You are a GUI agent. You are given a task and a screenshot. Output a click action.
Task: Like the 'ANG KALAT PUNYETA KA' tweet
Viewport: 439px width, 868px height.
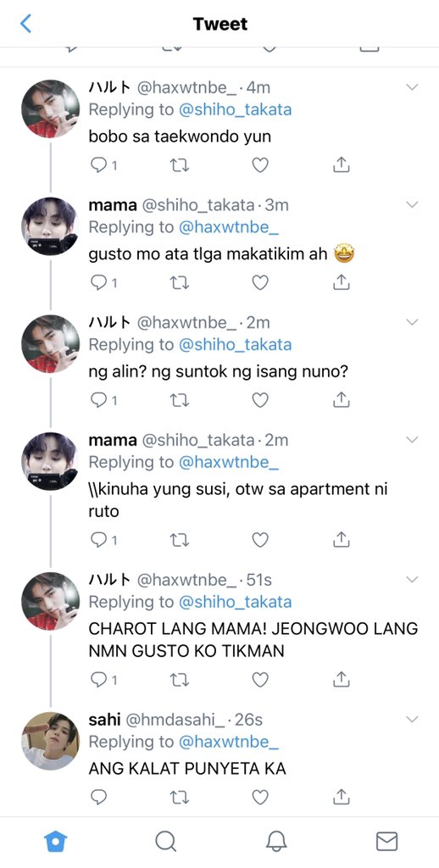[x=260, y=797]
